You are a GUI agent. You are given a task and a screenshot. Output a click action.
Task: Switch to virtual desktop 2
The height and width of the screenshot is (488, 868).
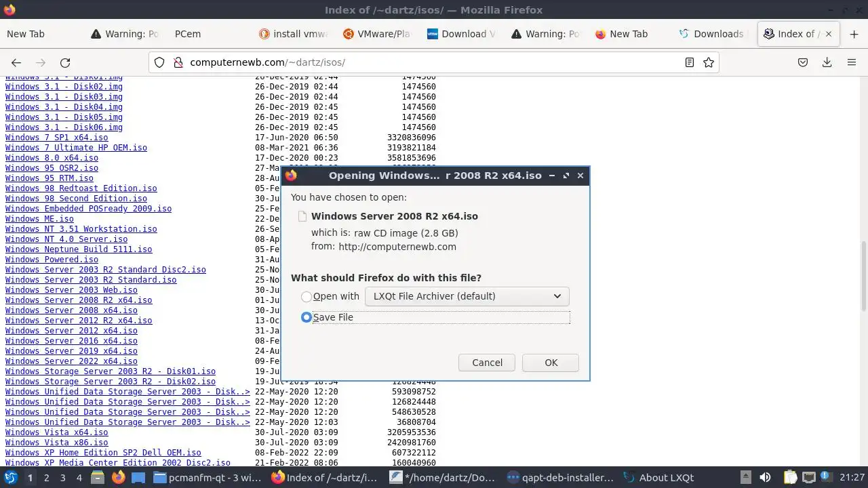(46, 478)
